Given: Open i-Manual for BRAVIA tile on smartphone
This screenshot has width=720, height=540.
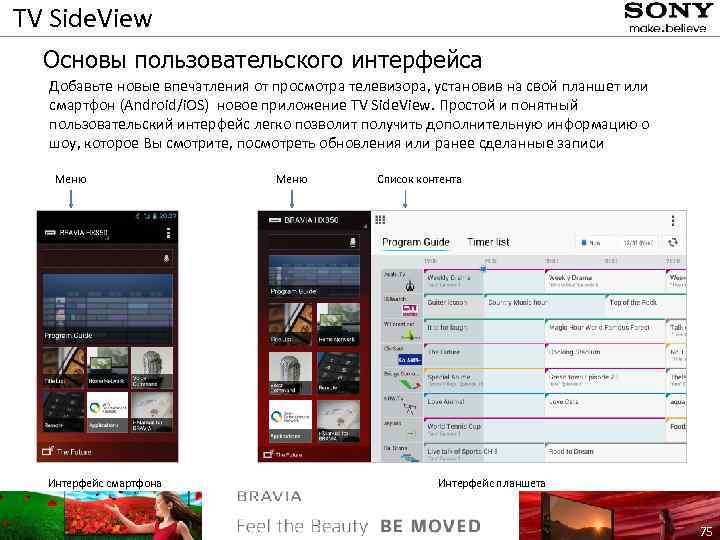Looking at the screenshot, I should coord(152,411).
